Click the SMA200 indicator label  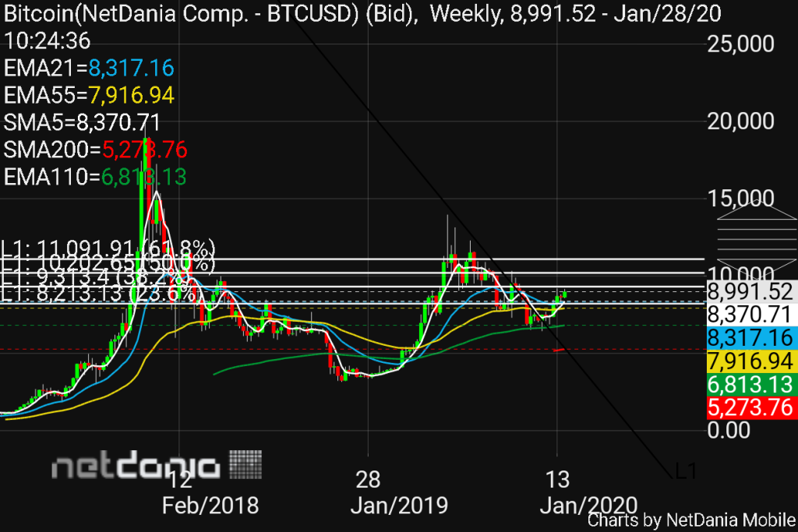95,150
